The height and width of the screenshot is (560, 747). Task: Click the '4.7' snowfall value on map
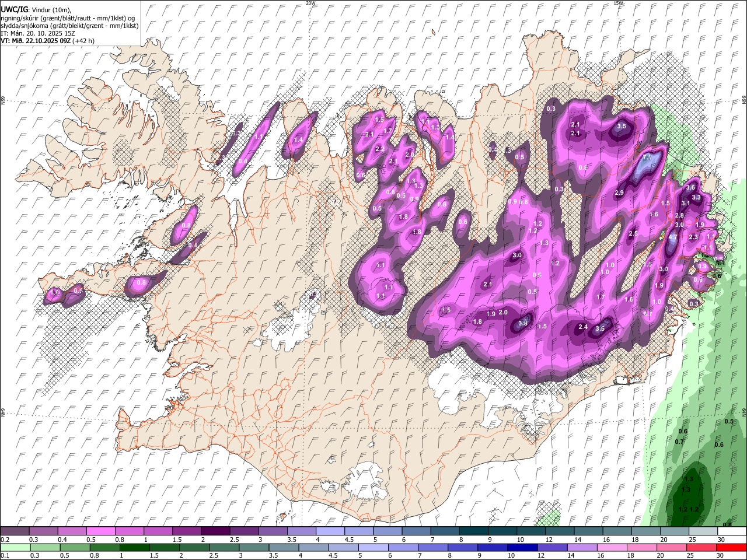point(672,237)
